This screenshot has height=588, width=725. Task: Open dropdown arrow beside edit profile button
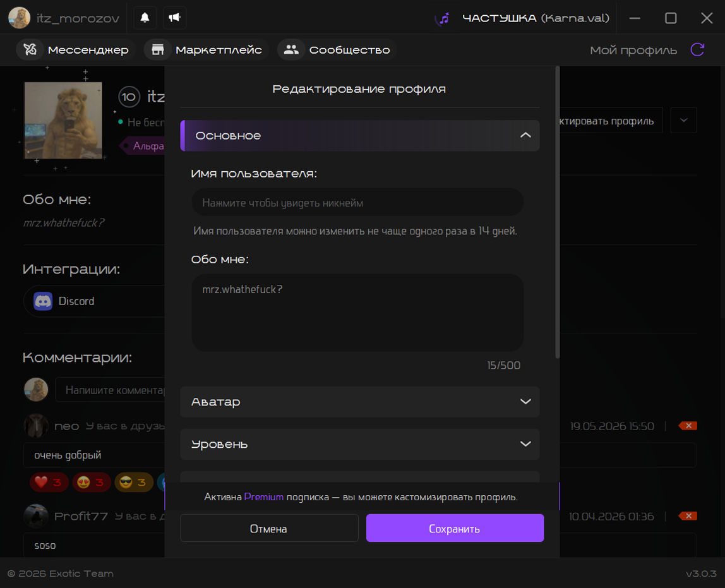click(683, 120)
